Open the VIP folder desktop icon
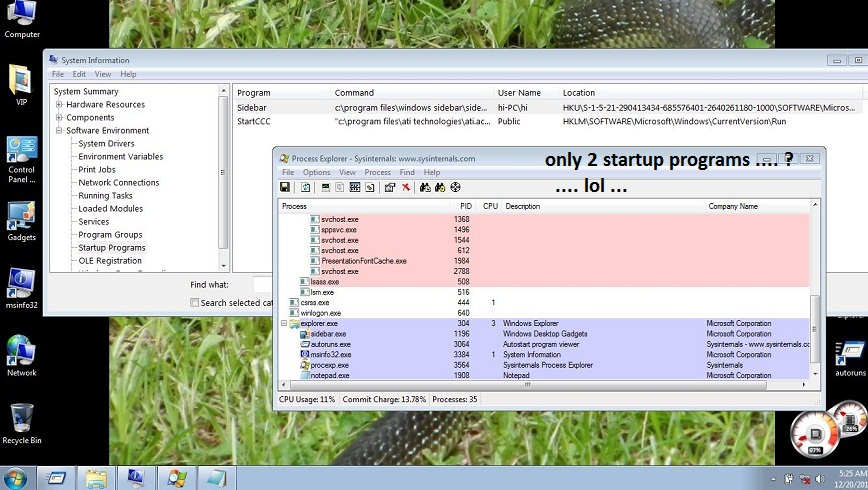The height and width of the screenshot is (490, 868). tap(21, 85)
